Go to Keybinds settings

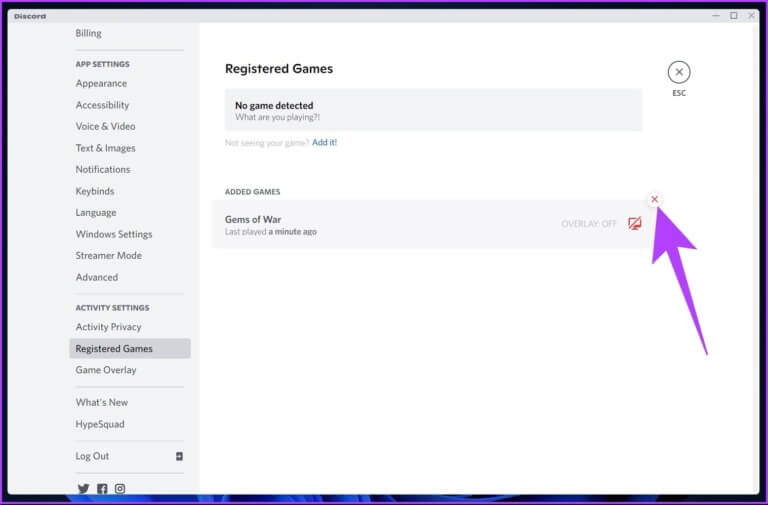[95, 191]
